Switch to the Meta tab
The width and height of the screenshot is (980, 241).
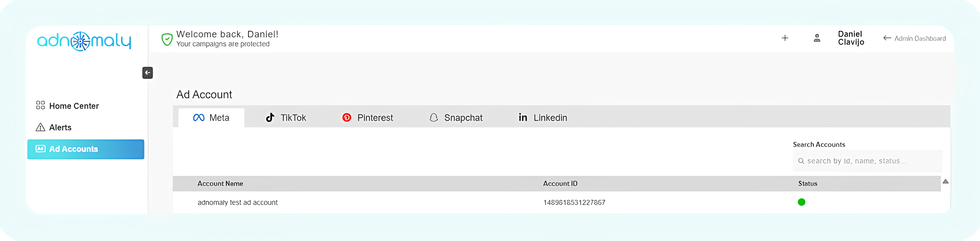pyautogui.click(x=211, y=118)
